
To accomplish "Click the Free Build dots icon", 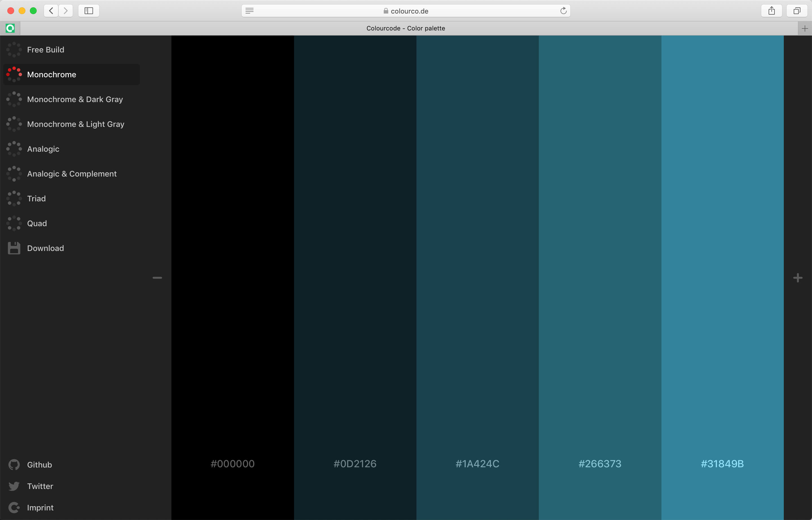I will pyautogui.click(x=14, y=50).
